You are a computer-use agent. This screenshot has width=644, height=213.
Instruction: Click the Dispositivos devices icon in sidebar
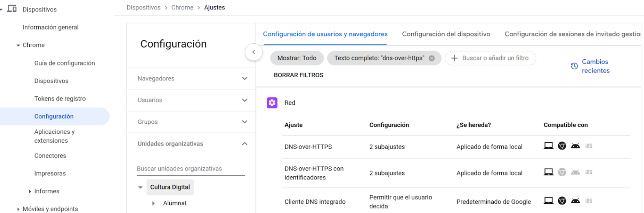pos(12,9)
